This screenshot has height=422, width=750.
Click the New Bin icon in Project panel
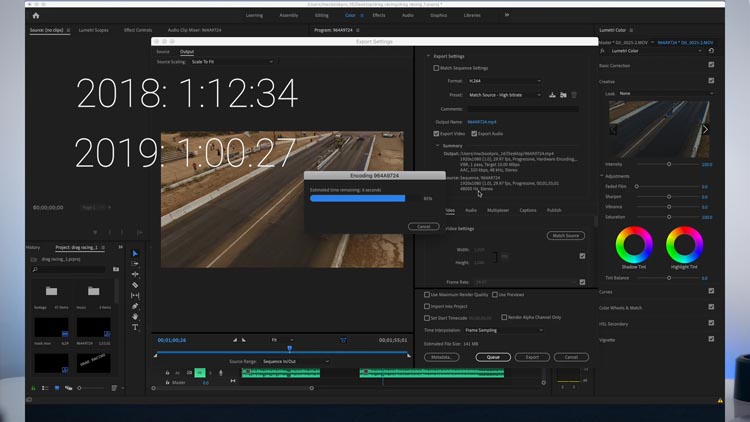click(x=116, y=269)
